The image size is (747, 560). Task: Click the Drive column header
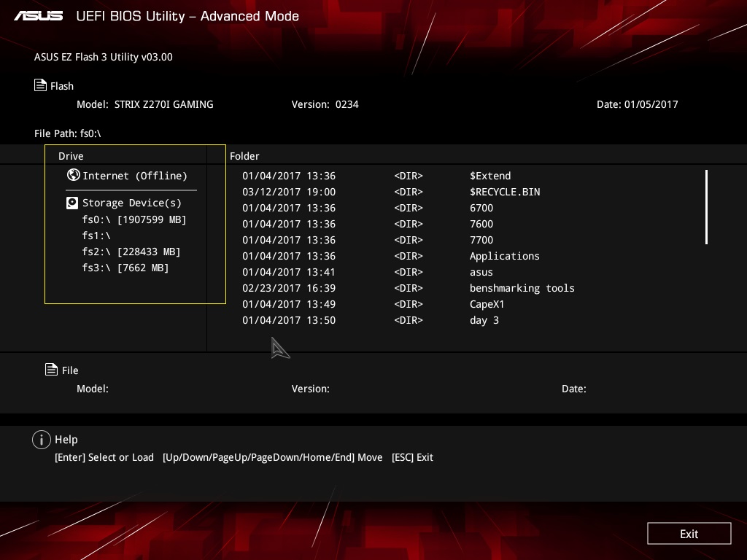(71, 156)
